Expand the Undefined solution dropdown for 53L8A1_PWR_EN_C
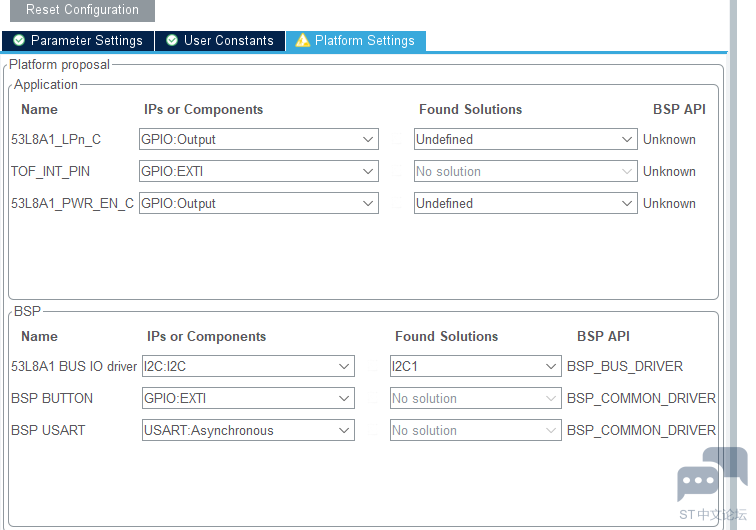The width and height of the screenshot is (756, 530). click(x=526, y=203)
